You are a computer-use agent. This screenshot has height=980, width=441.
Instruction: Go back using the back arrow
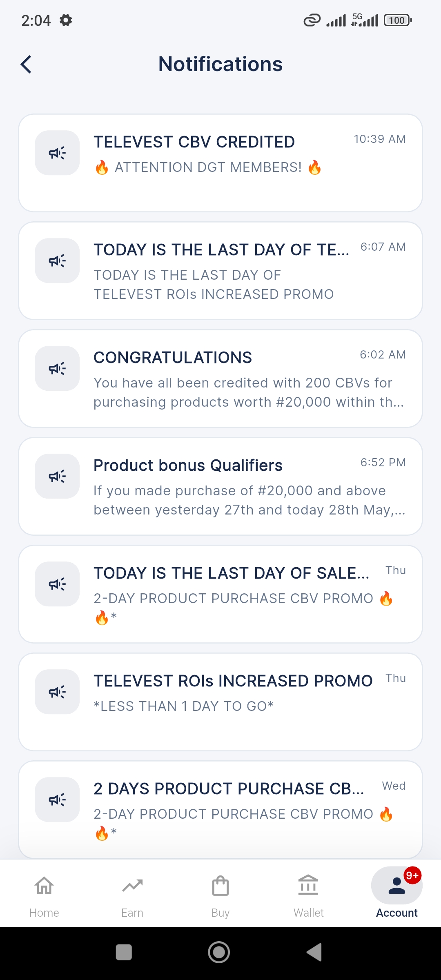tap(26, 64)
